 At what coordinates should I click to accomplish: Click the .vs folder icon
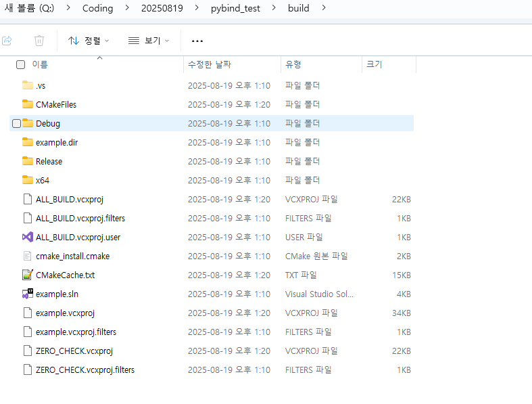[x=28, y=85]
